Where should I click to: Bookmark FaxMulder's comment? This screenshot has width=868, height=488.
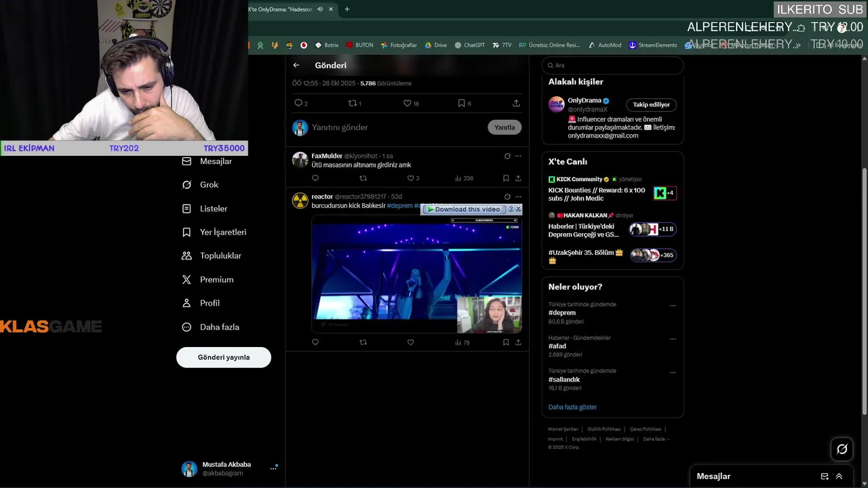506,178
